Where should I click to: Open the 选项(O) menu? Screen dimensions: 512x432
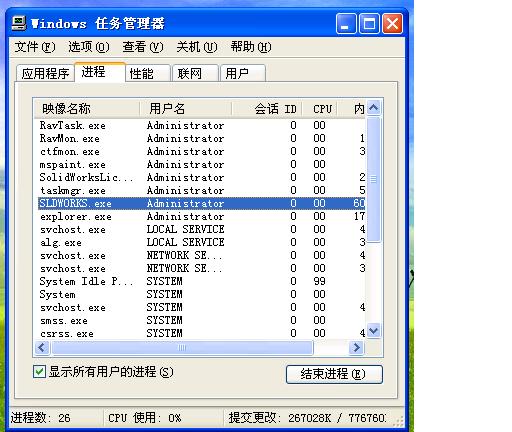[x=89, y=47]
